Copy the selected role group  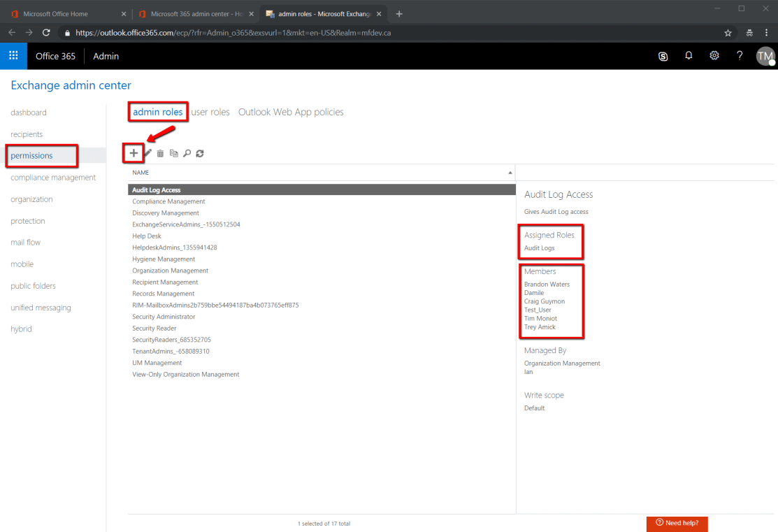point(173,153)
